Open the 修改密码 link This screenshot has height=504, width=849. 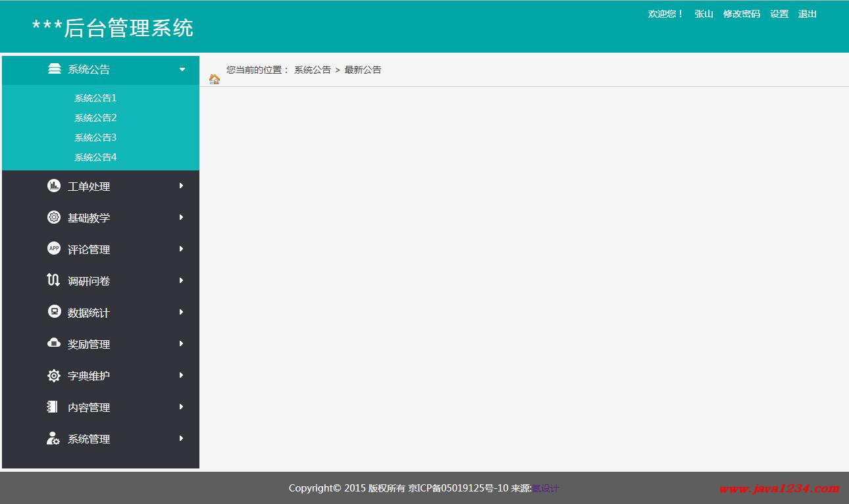coord(742,14)
